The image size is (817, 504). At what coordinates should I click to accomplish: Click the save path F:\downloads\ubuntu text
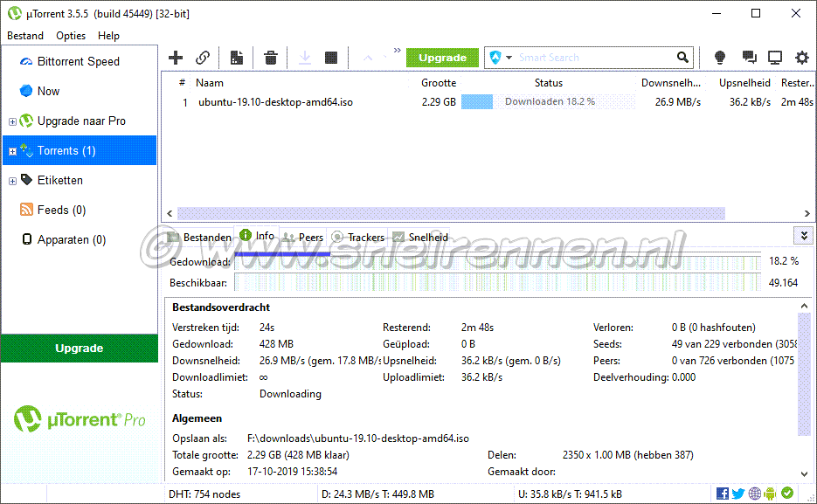(x=358, y=438)
